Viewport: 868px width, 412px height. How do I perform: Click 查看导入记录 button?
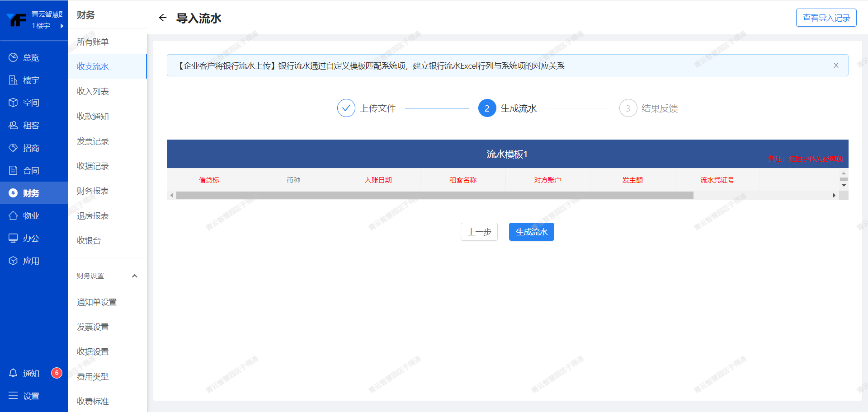coord(826,18)
